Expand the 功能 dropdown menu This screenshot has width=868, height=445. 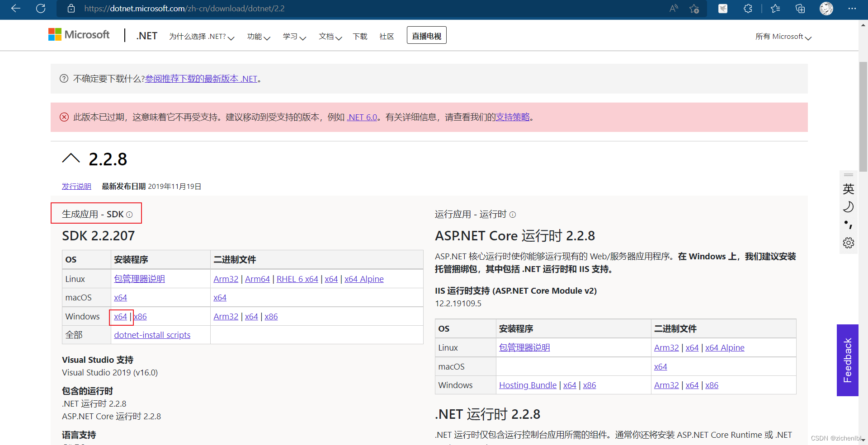[259, 37]
